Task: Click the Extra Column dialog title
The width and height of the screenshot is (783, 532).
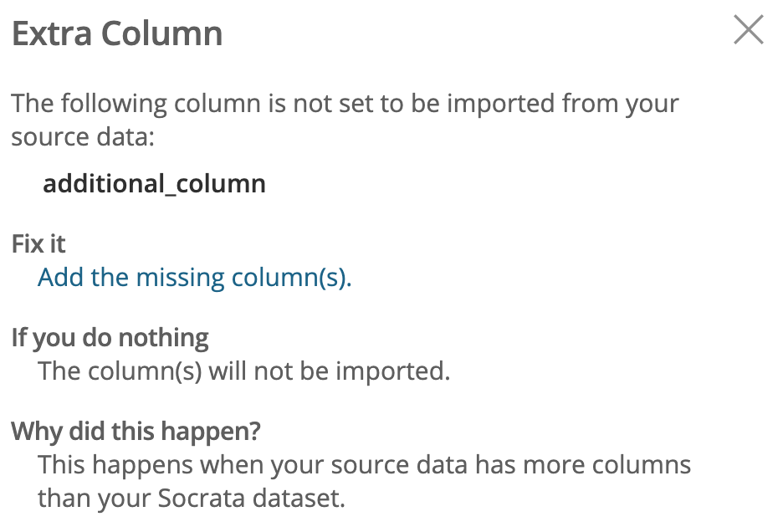Action: pos(117,33)
